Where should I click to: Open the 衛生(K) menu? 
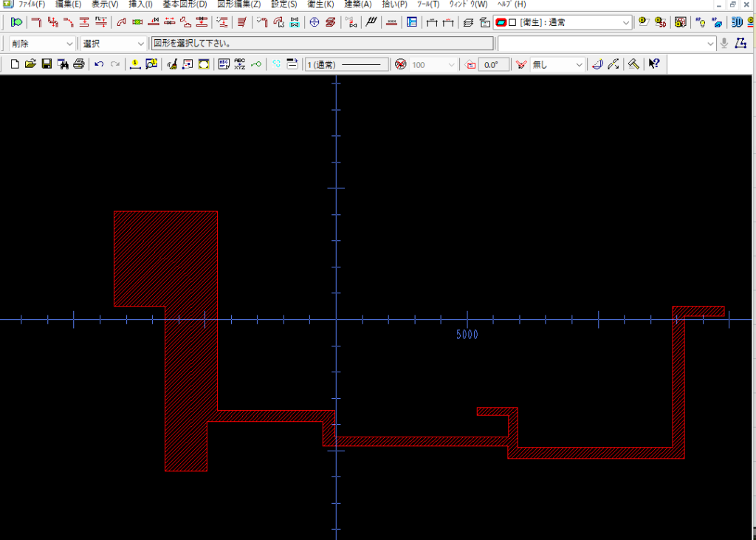click(320, 4)
